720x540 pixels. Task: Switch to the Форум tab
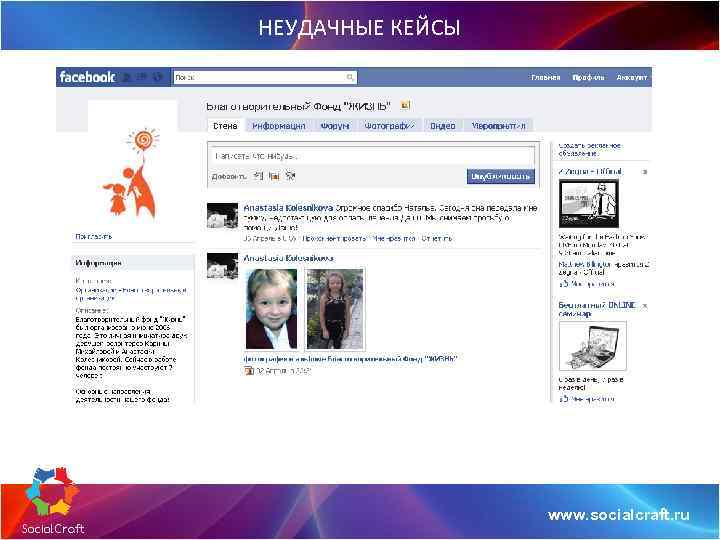coord(335,126)
